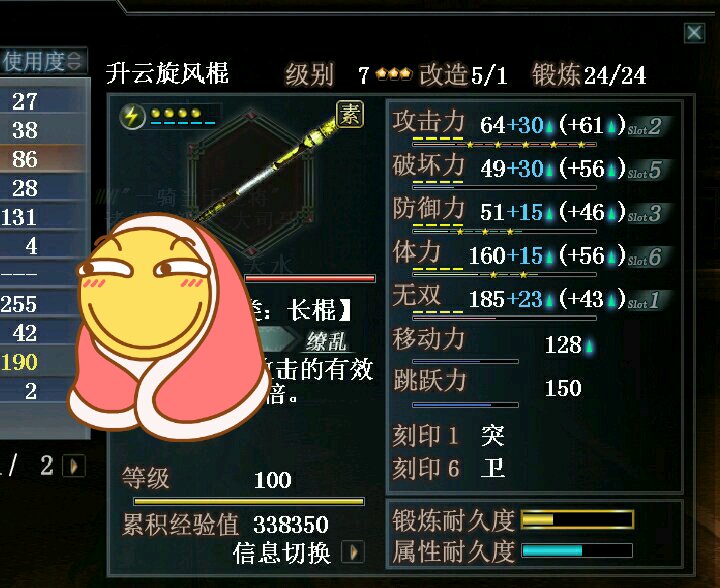Close the weapon detail panel

(694, 33)
